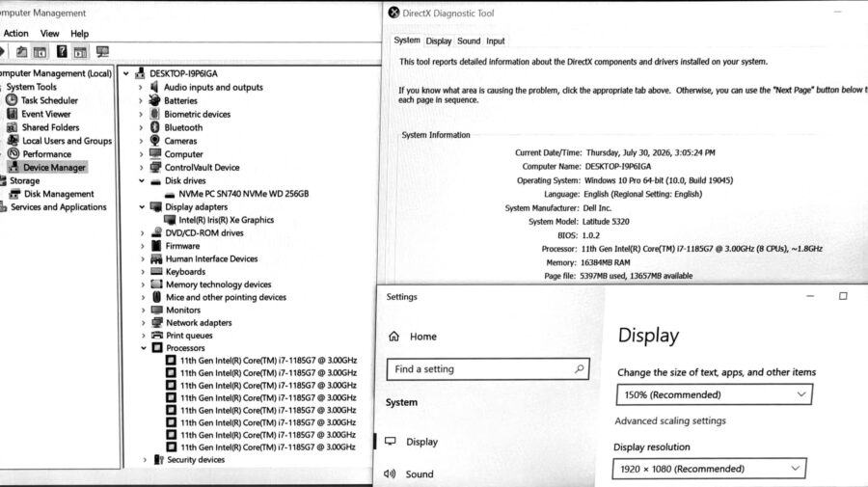Expand the DVD/CD-ROM drives category
Screen dimensions: 868x487
pyautogui.click(x=143, y=233)
